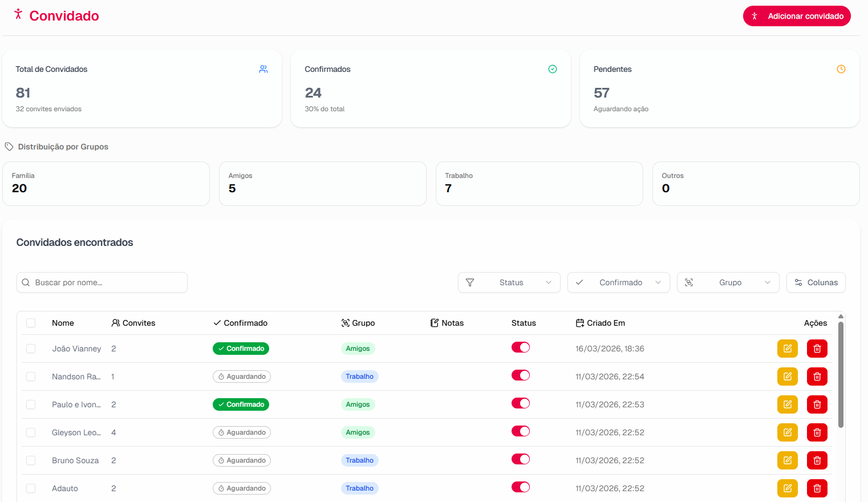
Task: Edit Bruno Souza's record
Action: (788, 460)
